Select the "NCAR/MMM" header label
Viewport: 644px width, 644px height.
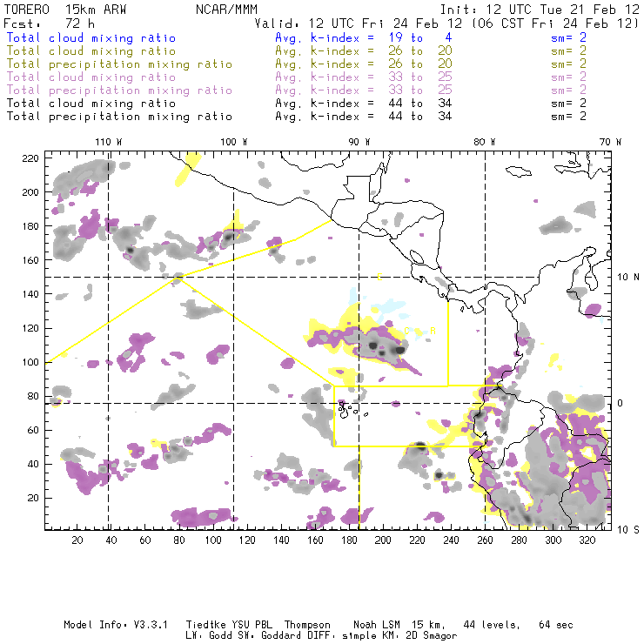[x=225, y=9]
